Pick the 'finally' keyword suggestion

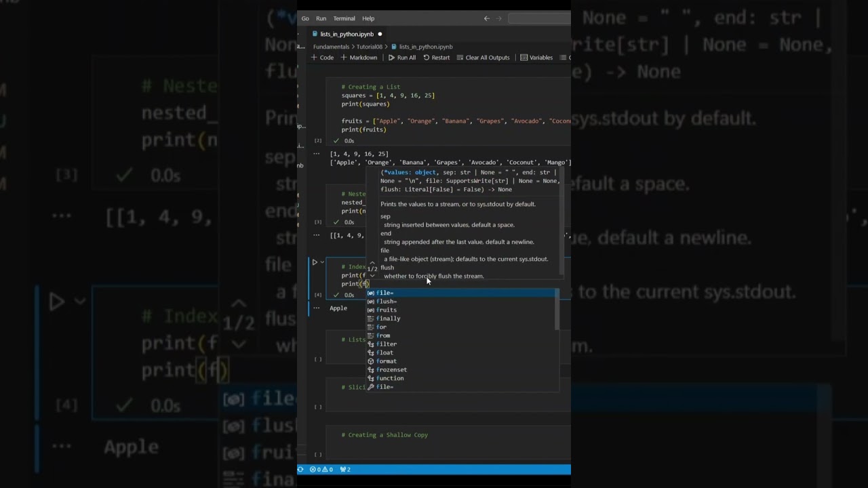pos(462,319)
